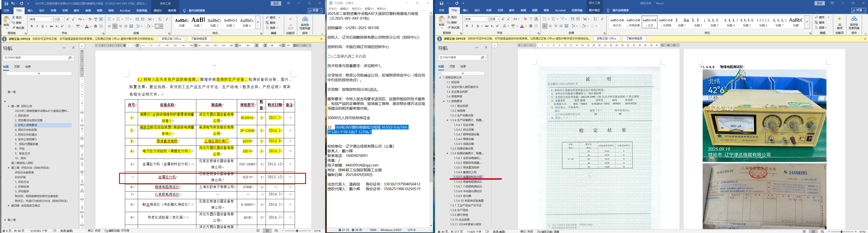Image resolution: width=868 pixels, height=233 pixels.
Task: Decrease font size in right Word ribbon
Action: [508, 19]
